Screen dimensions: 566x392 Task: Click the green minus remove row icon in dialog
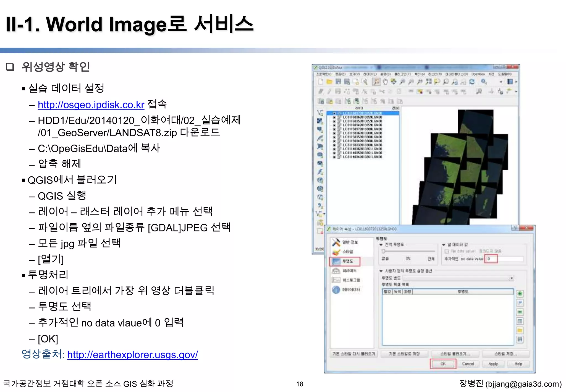(x=520, y=312)
